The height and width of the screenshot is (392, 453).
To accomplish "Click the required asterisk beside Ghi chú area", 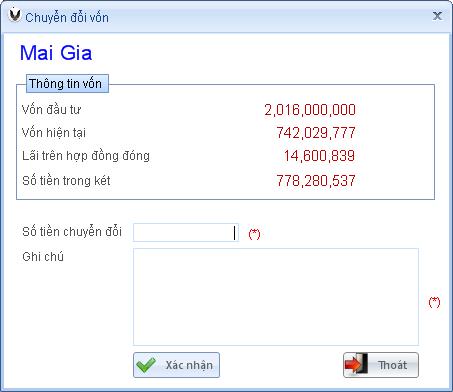I will coord(434,302).
